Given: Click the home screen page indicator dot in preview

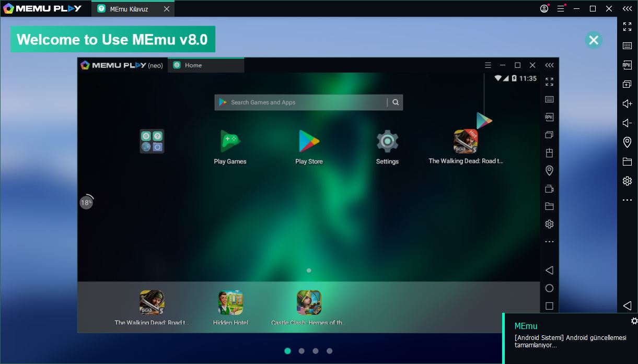Looking at the screenshot, I should 309,271.
